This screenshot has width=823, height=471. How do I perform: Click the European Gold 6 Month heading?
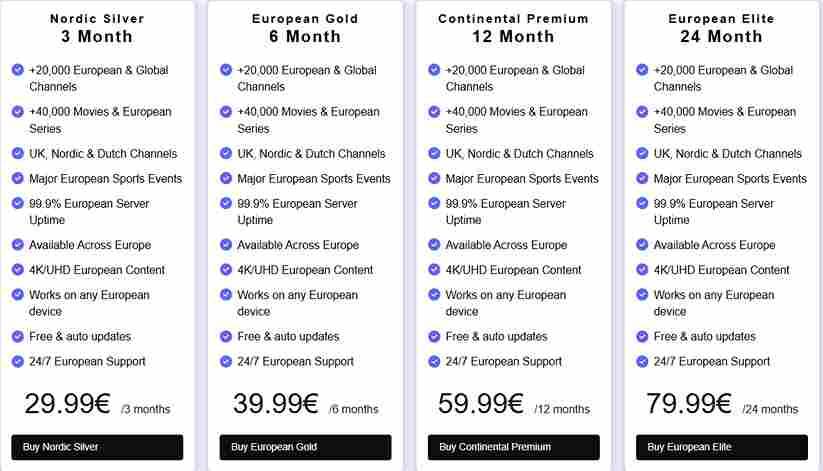(x=305, y=28)
